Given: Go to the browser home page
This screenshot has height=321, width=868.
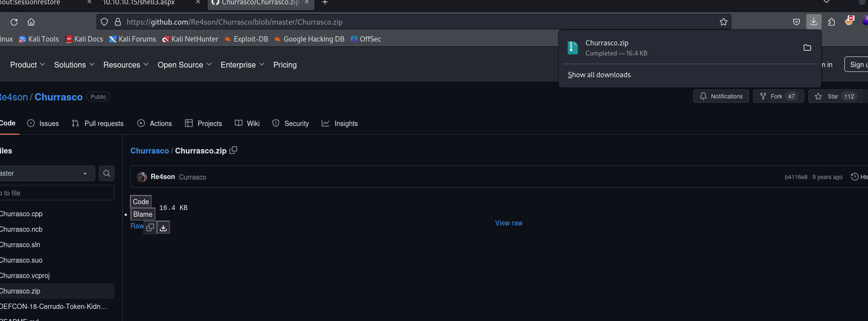Looking at the screenshot, I should (31, 22).
